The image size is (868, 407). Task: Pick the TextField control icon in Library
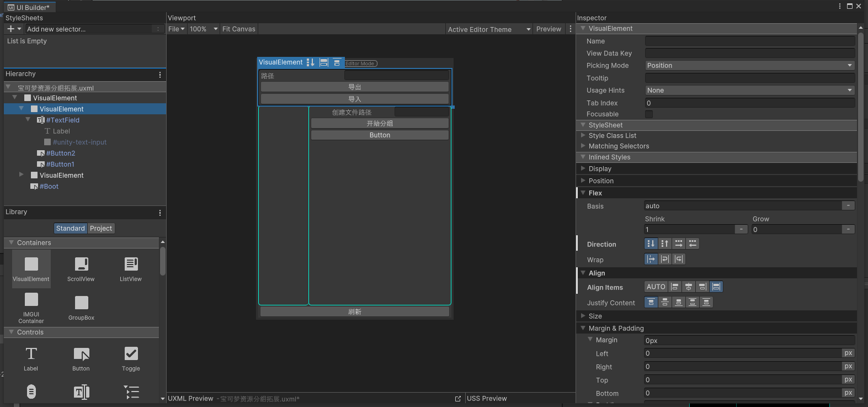point(82,392)
